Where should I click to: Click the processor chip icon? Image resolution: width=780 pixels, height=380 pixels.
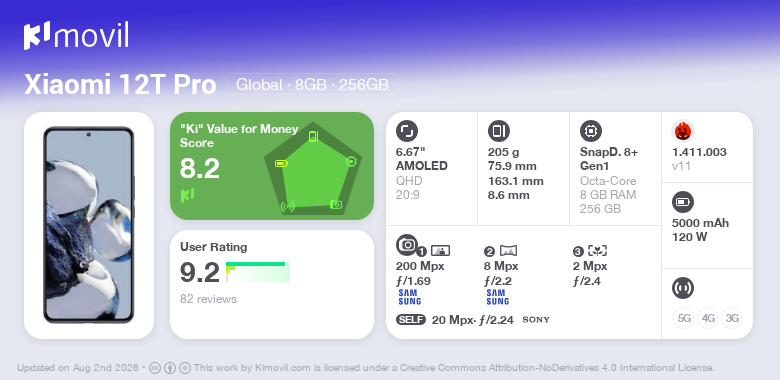point(591,131)
